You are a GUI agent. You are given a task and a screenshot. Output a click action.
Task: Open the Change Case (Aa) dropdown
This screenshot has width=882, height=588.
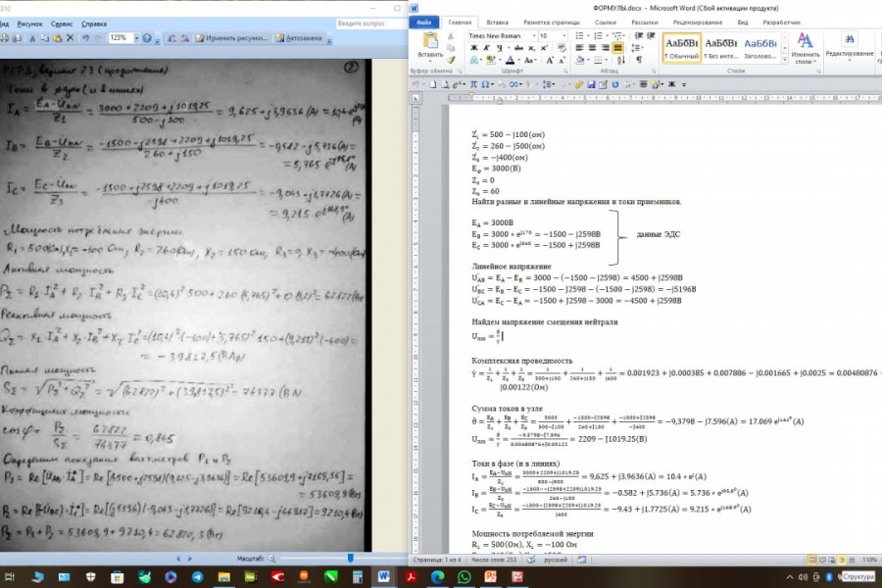tap(530, 60)
